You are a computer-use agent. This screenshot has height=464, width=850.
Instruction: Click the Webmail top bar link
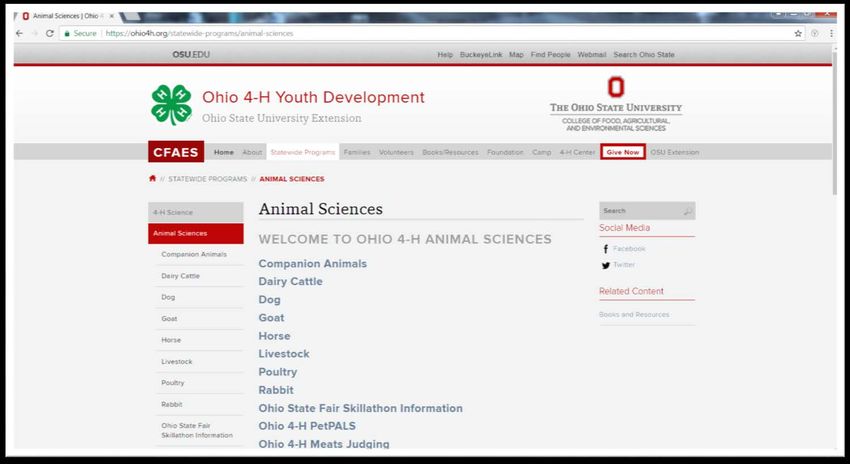[x=591, y=55]
